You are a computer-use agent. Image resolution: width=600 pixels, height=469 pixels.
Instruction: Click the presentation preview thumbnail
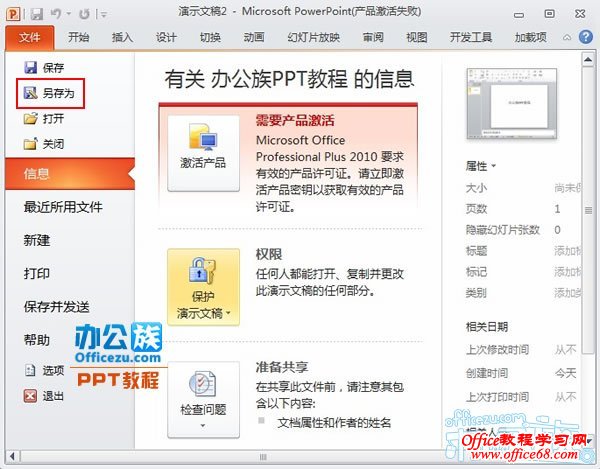tap(512, 104)
